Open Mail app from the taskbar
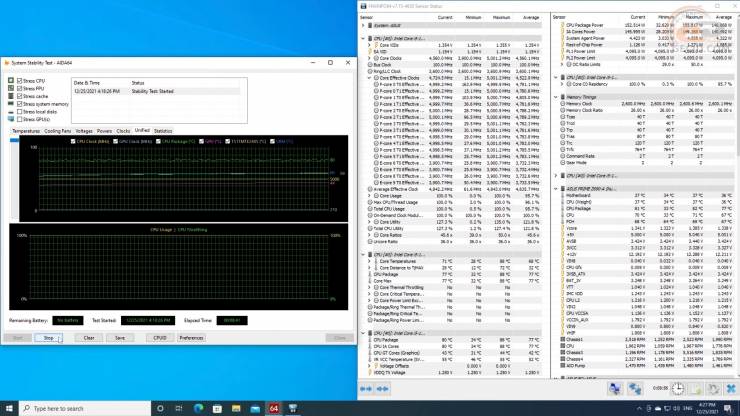 click(x=255, y=408)
